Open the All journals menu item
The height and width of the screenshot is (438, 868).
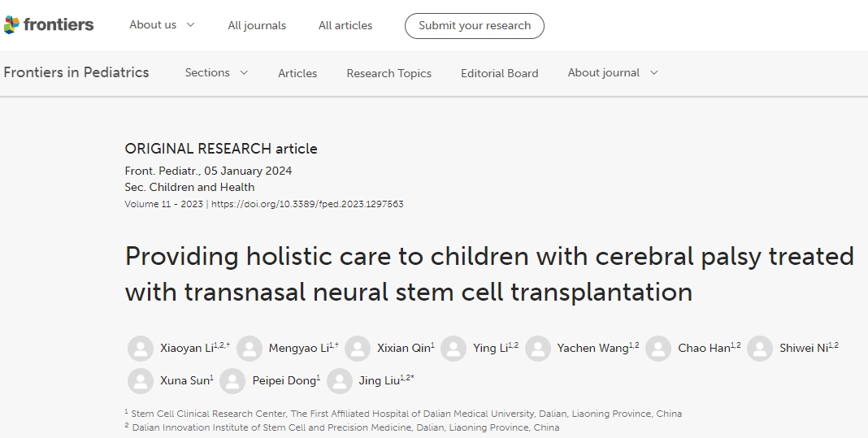pyautogui.click(x=257, y=26)
